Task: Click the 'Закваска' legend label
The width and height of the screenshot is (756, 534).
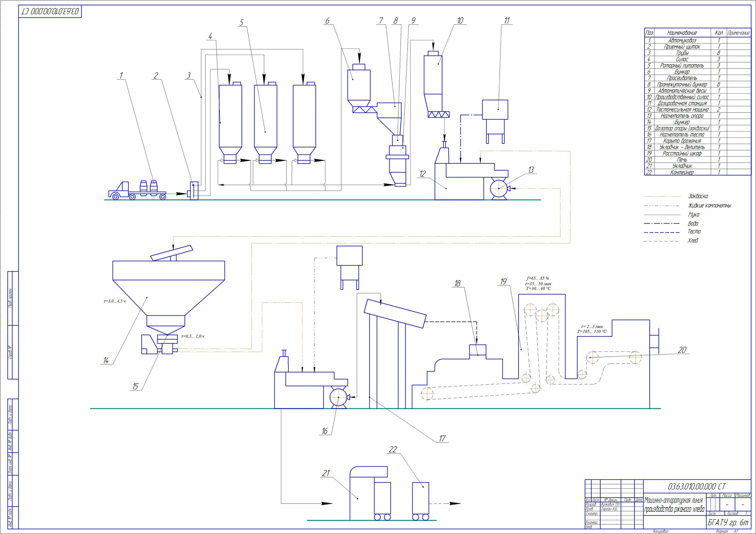Action: tap(698, 196)
